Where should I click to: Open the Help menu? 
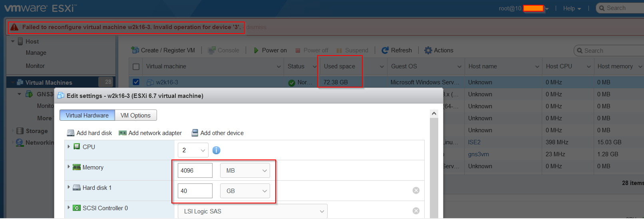(x=572, y=8)
